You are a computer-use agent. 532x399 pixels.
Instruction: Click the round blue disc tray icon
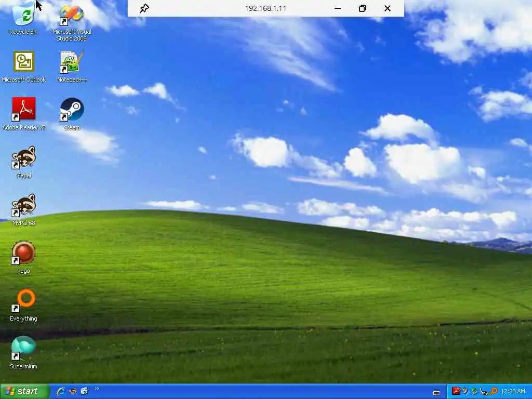[x=464, y=391]
